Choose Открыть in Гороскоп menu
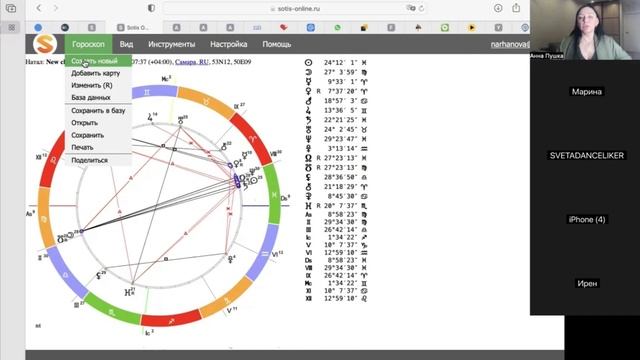640x360 pixels. (98, 123)
